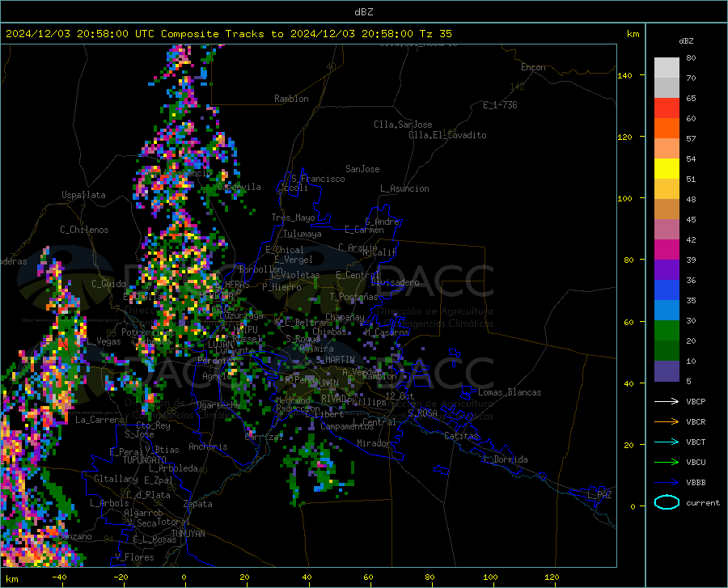Click the dBZ legend heading above color scale
The image size is (728, 588).
click(x=686, y=40)
